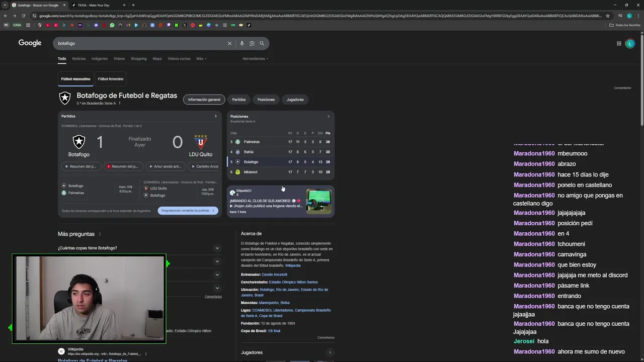Clear the Google search box with the X

tap(229, 43)
